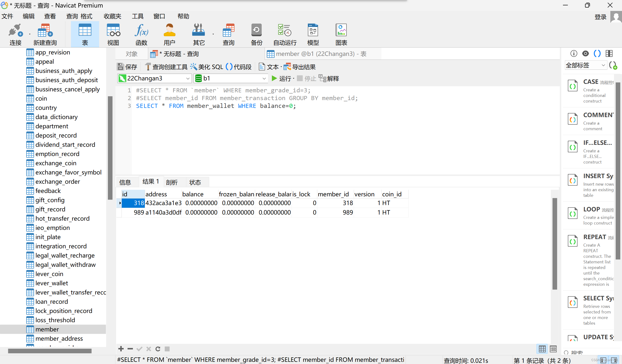Open the 收藏夹 menu
This screenshot has width=622, height=364.
click(112, 16)
